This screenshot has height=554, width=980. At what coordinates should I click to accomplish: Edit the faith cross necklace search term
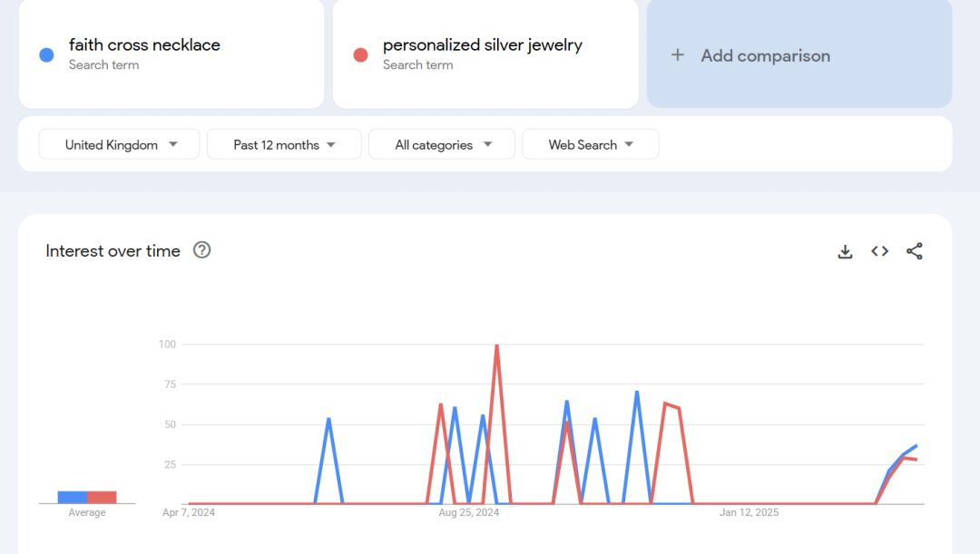(144, 45)
